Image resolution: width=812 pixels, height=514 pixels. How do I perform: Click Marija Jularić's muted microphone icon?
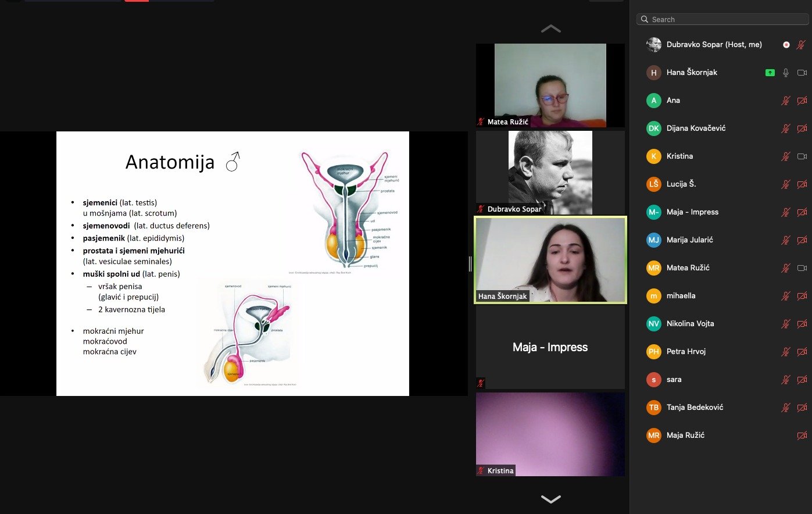click(x=786, y=240)
